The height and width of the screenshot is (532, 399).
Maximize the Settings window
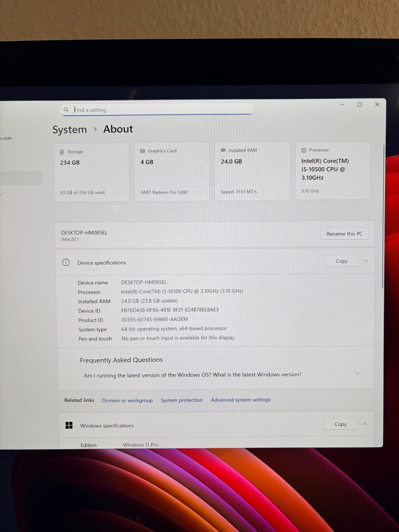(360, 104)
